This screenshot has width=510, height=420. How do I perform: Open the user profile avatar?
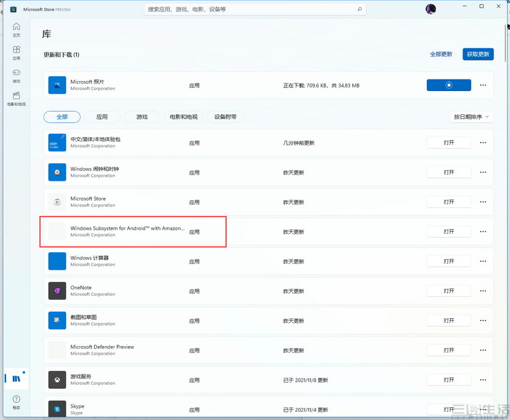(x=430, y=9)
